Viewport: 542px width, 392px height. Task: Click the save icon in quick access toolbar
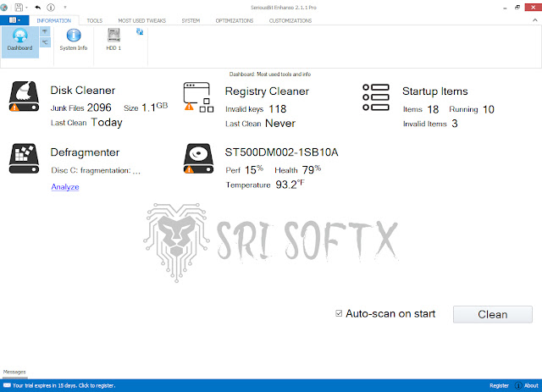pos(19,8)
